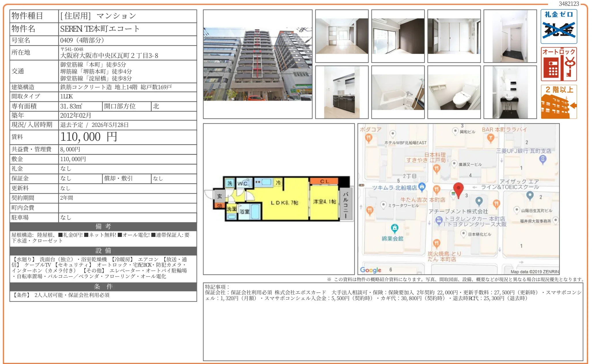Open the kitchen photo thumbnail
Image resolution: width=592 pixels, height=364 pixels.
(x=341, y=92)
